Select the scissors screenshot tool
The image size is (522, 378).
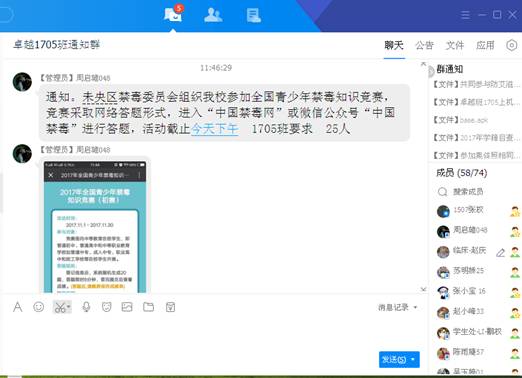[60, 307]
